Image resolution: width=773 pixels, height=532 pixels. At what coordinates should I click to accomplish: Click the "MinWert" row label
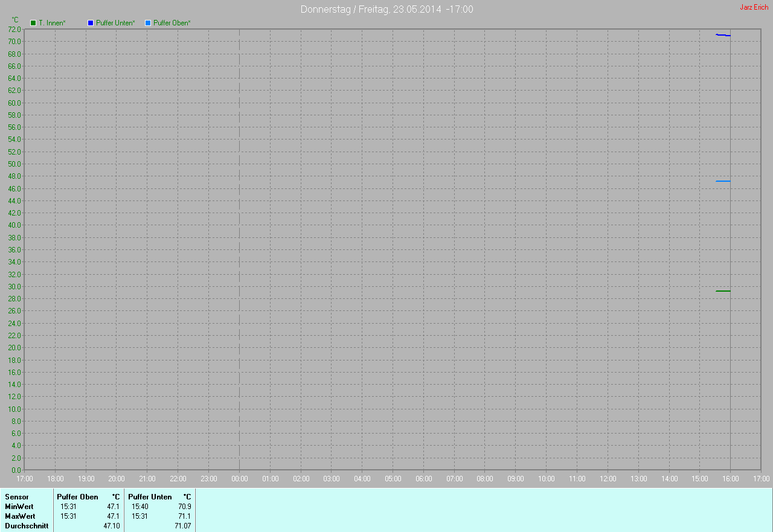(19, 507)
